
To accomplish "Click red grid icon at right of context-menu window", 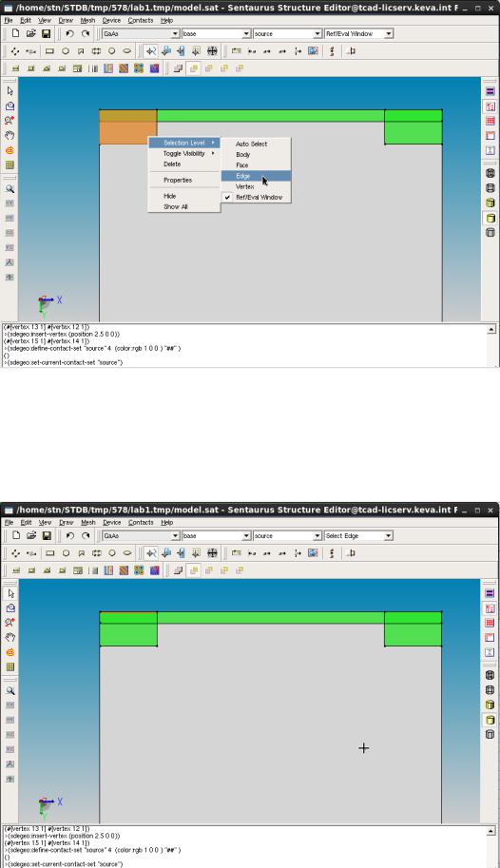I will click(x=490, y=121).
